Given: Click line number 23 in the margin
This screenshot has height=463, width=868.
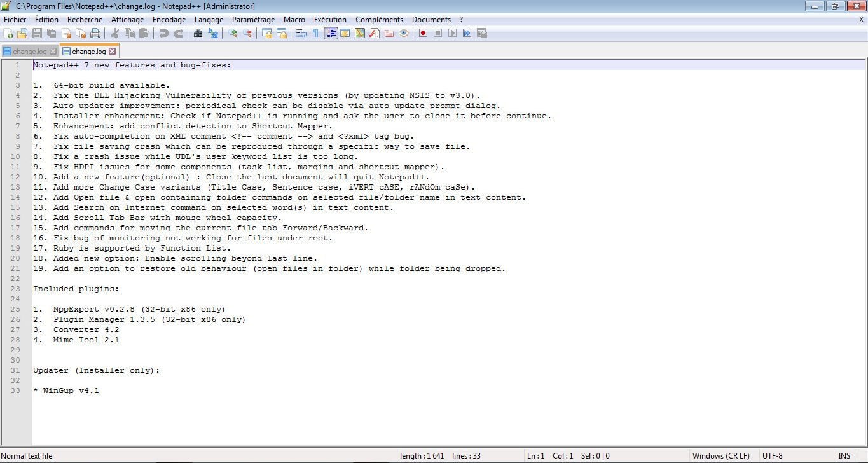Looking at the screenshot, I should tap(16, 289).
